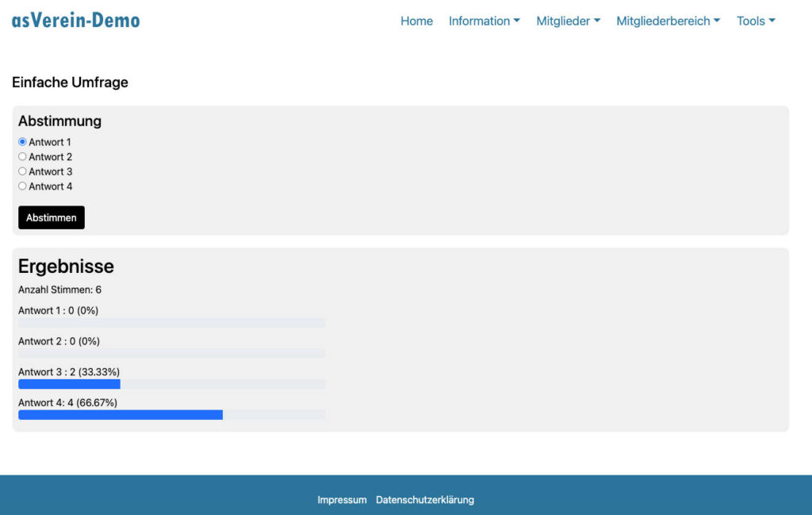The height and width of the screenshot is (515, 812).
Task: Open the Impressum page
Action: [342, 500]
